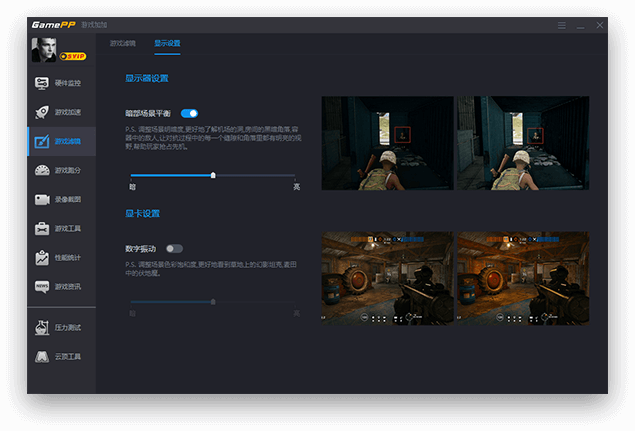Screen dimensions: 635x431
Task: Open the hamburger menu in title bar
Action: pyautogui.click(x=563, y=24)
